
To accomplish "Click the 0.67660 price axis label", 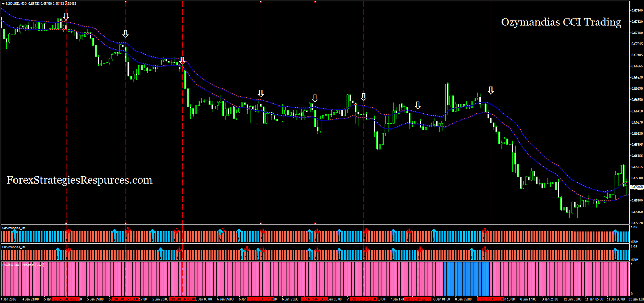I will coord(637,10).
